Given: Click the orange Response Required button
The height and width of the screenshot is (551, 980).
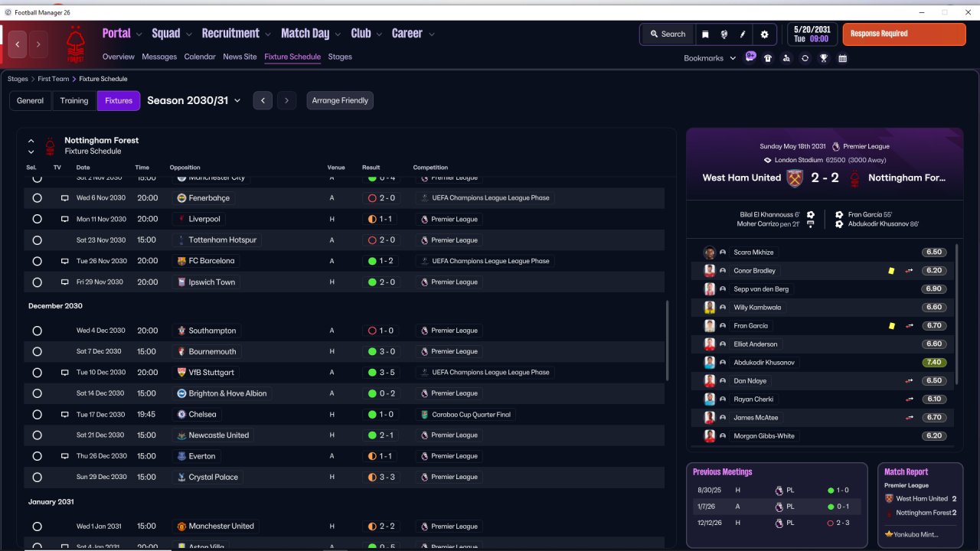Looking at the screenshot, I should coord(904,34).
